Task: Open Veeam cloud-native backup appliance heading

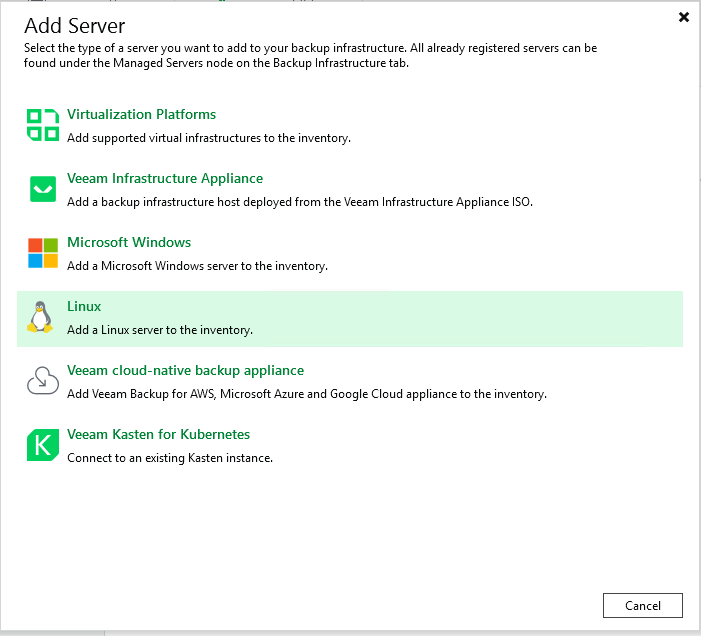Action: click(x=185, y=371)
